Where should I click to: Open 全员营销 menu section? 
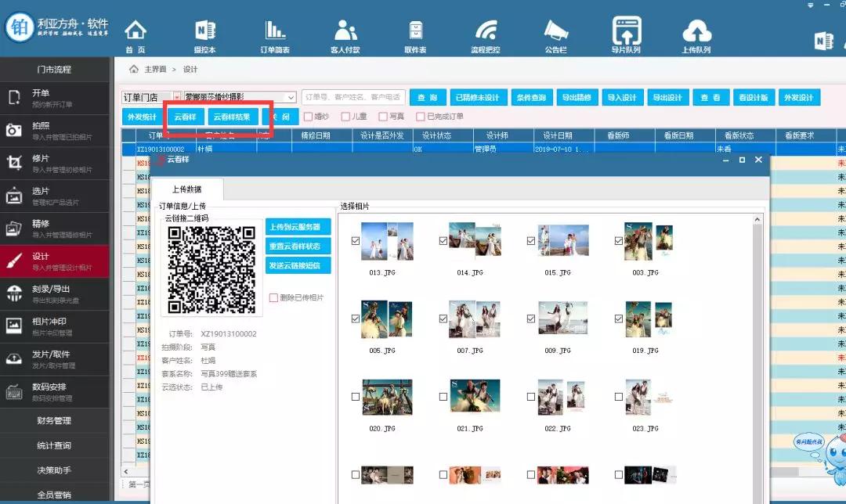point(54,495)
